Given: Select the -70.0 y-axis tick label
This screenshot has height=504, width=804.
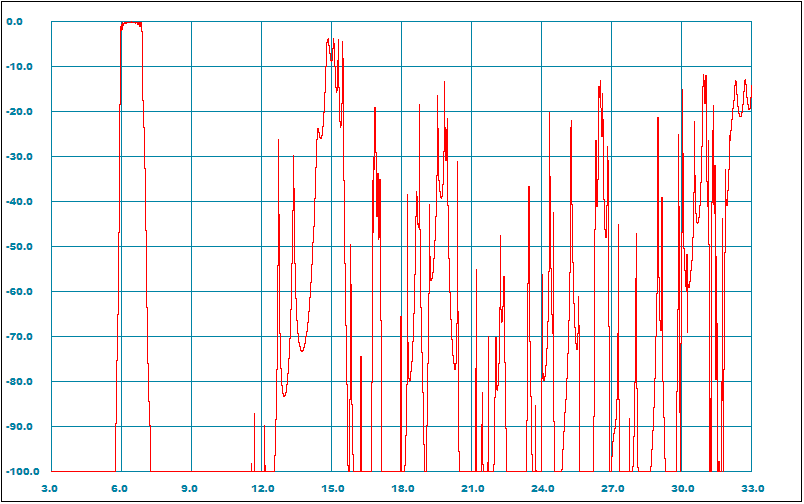Looking at the screenshot, I should click(22, 337).
